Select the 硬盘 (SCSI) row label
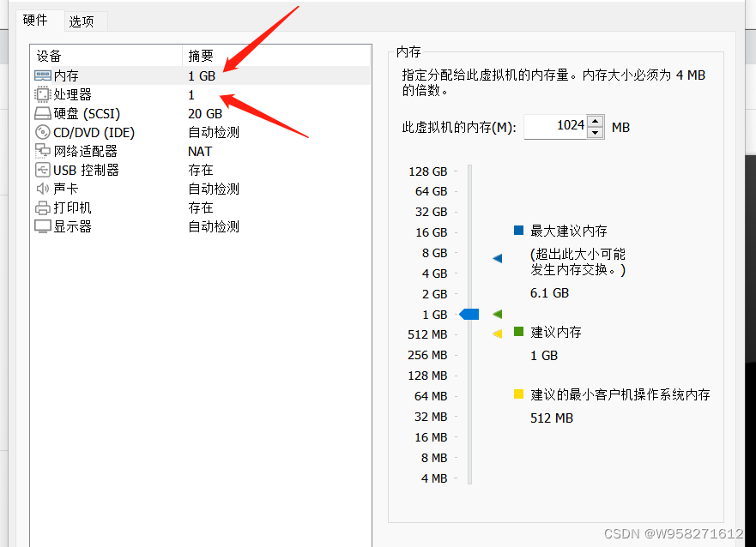The height and width of the screenshot is (547, 756). pyautogui.click(x=87, y=114)
